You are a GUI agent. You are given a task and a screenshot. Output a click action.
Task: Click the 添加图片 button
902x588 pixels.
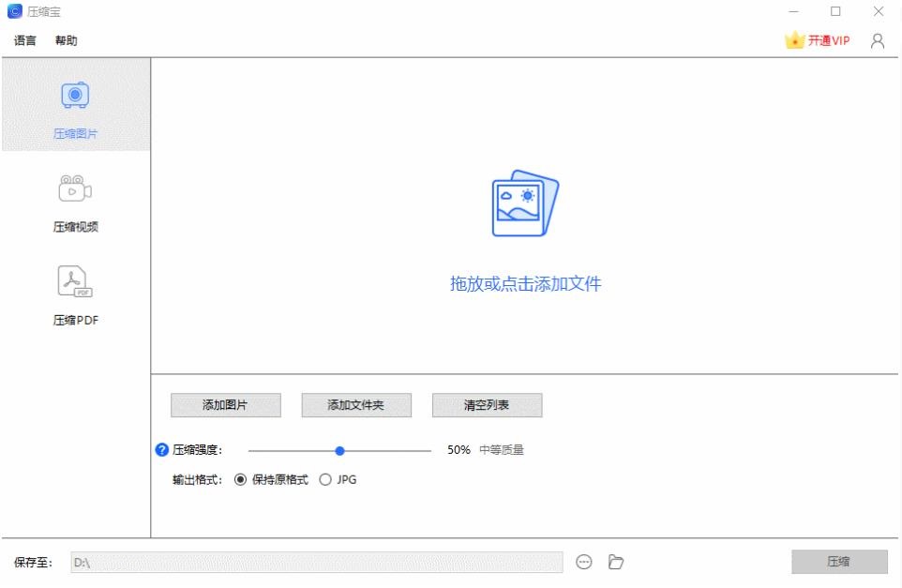click(x=225, y=404)
